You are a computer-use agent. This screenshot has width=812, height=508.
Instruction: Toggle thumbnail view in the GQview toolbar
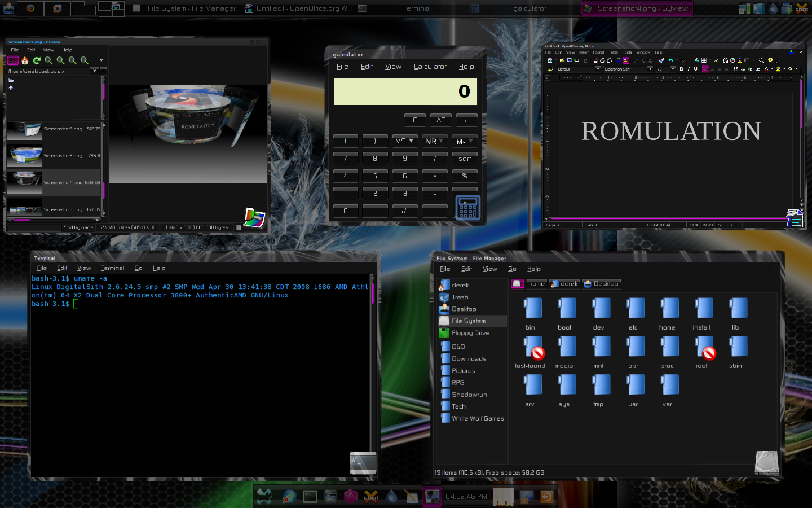pyautogui.click(x=13, y=60)
